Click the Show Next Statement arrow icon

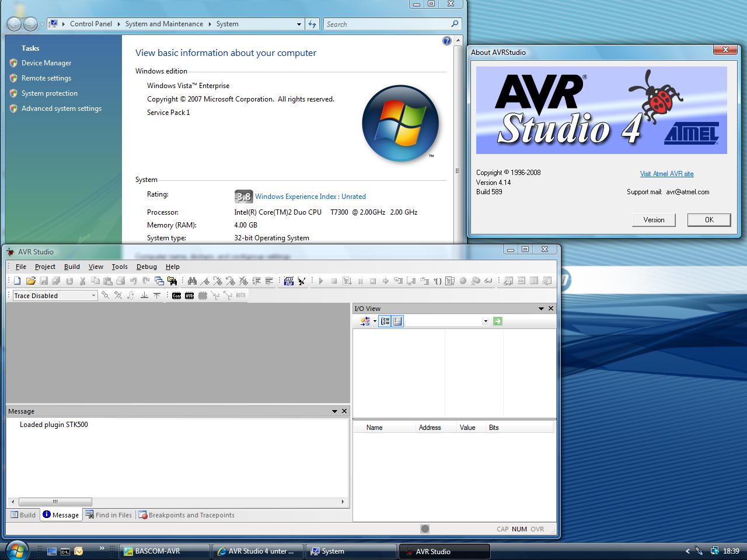point(386,281)
